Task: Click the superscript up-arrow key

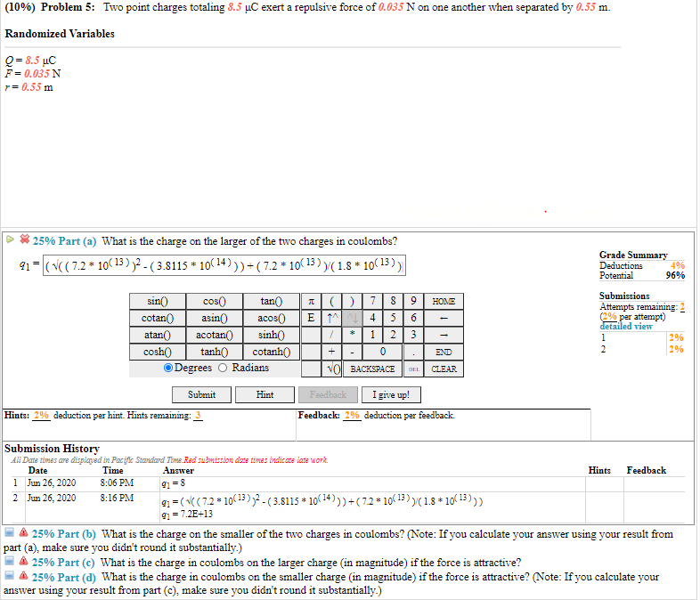Action: [x=331, y=318]
